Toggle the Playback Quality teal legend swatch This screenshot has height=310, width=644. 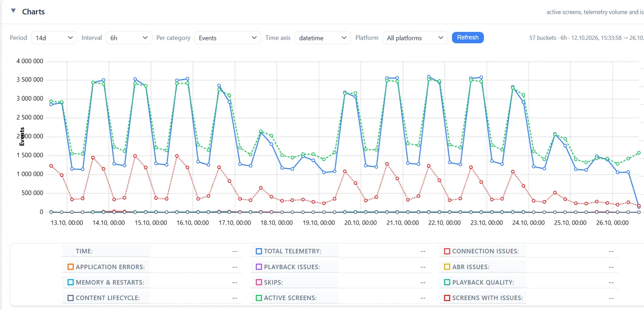447,282
